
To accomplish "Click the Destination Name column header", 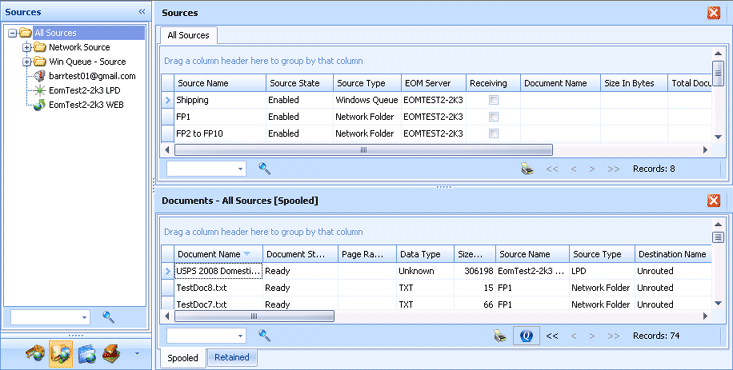I will 672,254.
